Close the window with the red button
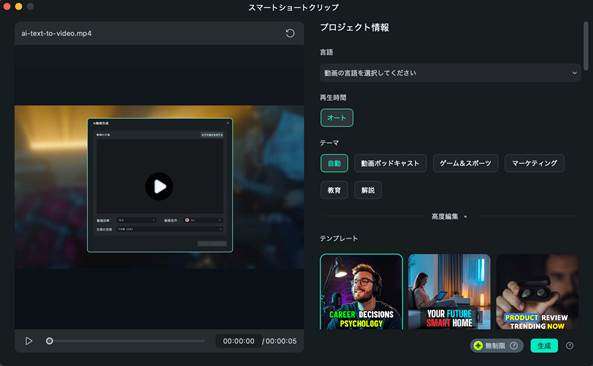 (x=7, y=6)
